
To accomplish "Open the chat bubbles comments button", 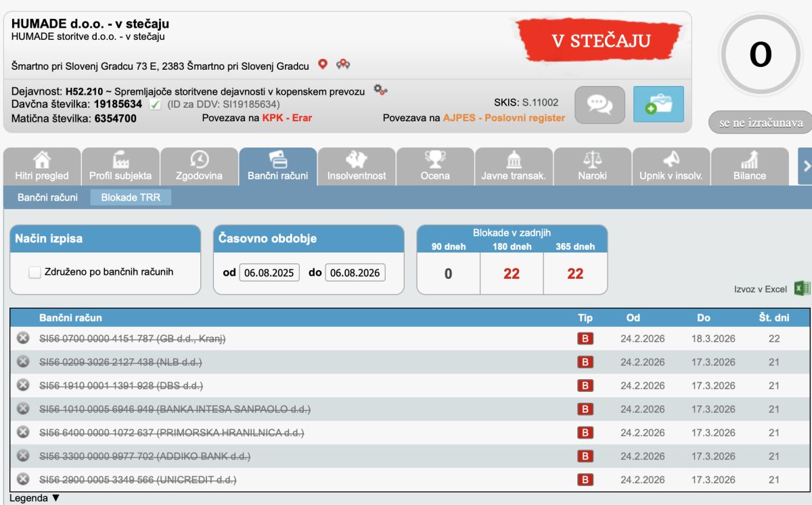I will (600, 104).
